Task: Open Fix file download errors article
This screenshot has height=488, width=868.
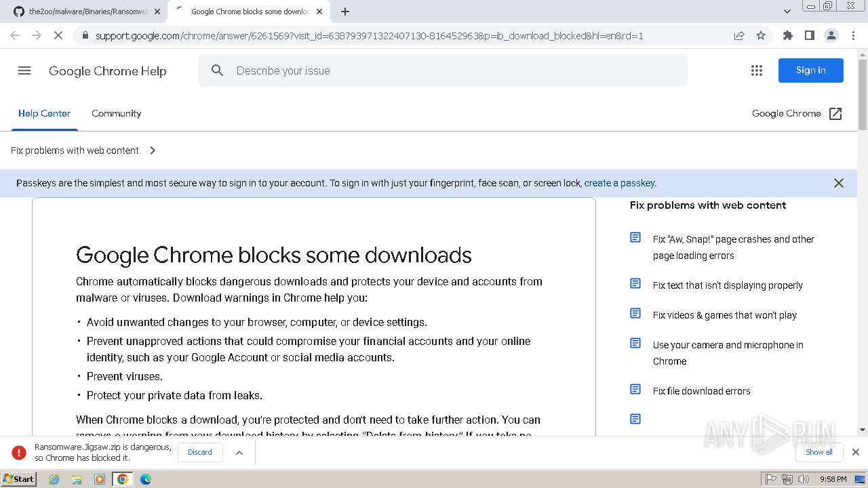Action: coord(702,391)
